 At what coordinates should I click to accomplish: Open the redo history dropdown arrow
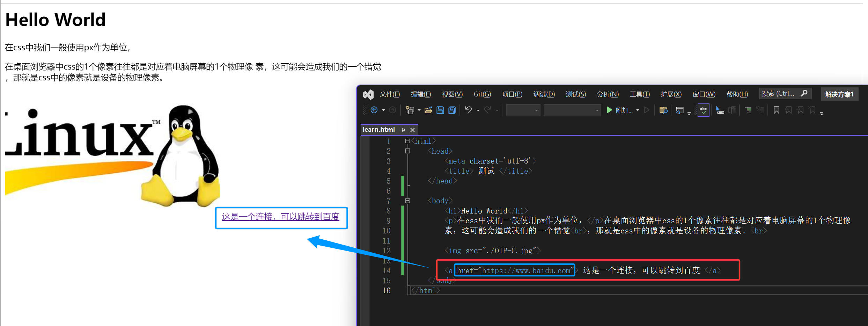tap(496, 110)
